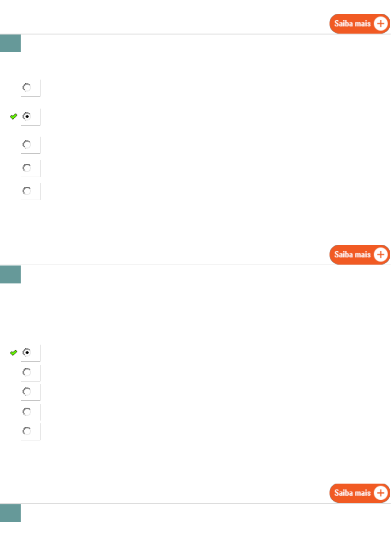Click the plus icon on bottom Saiba mais
Viewport: 392px width, 554px height.
tap(381, 493)
